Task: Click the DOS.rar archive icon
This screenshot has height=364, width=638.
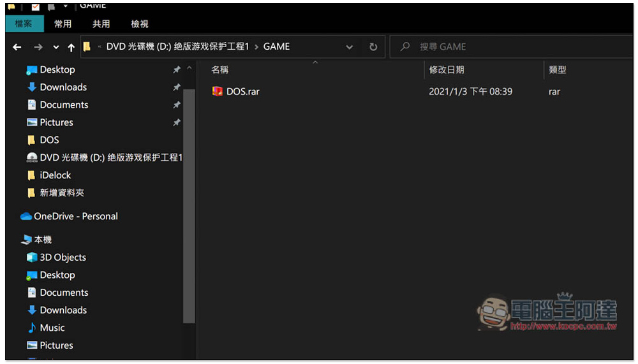Action: point(218,91)
